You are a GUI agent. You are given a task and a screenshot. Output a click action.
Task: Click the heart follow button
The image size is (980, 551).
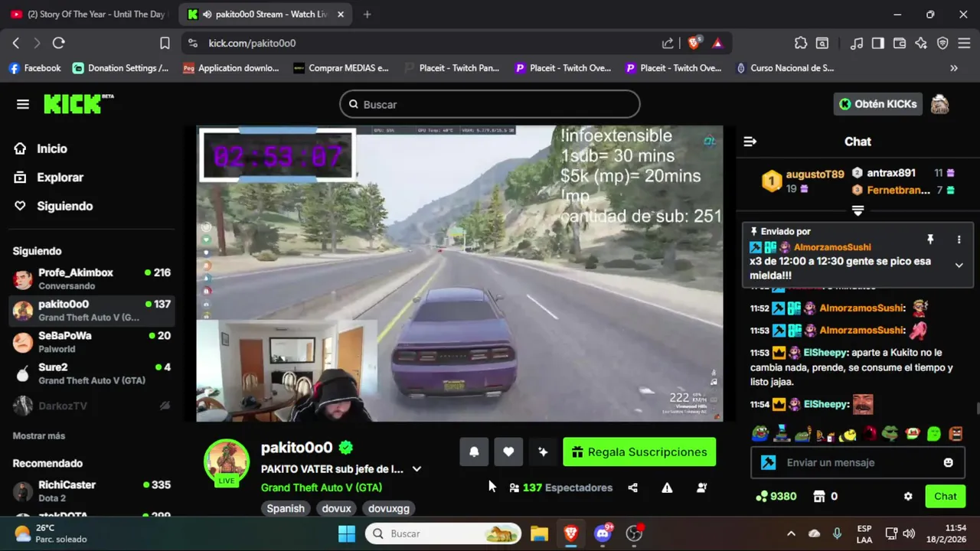coord(508,452)
